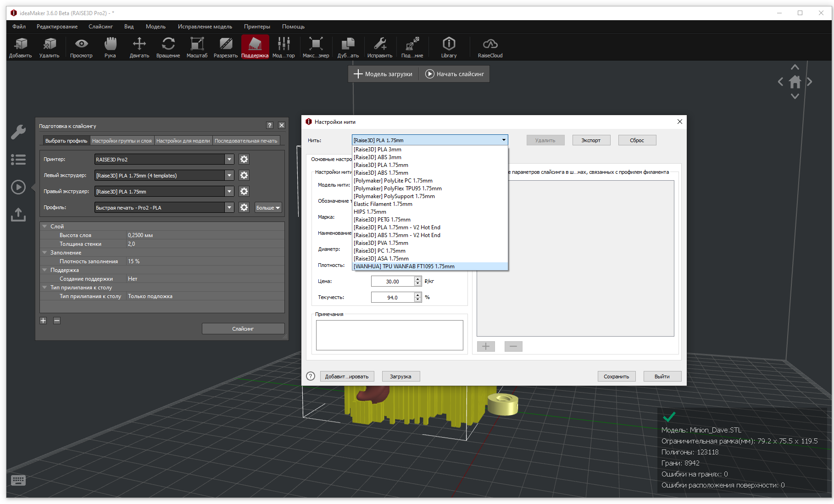Open gear settings for Правый экструдер
Viewport: 834px width, 504px height.
click(244, 191)
